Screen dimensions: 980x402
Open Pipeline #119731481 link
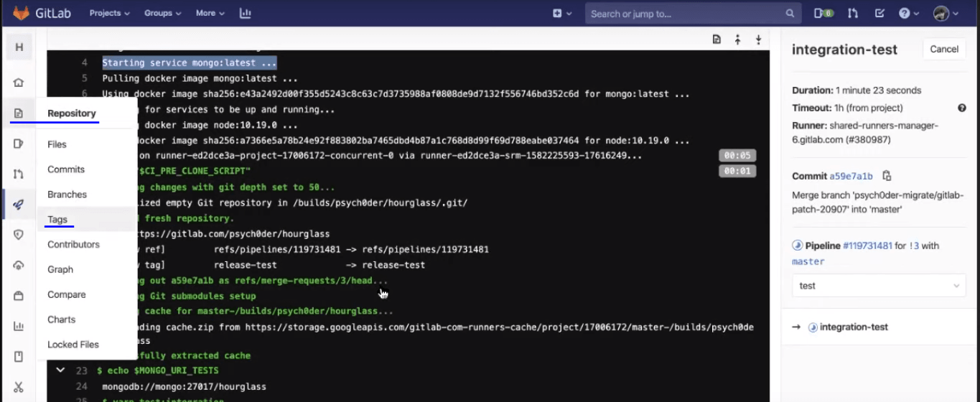tap(867, 246)
